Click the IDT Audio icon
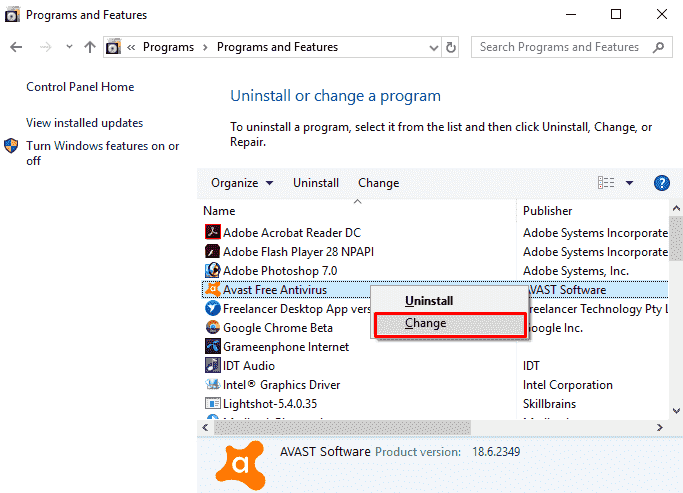Image resolution: width=683 pixels, height=493 pixels. pos(213,365)
